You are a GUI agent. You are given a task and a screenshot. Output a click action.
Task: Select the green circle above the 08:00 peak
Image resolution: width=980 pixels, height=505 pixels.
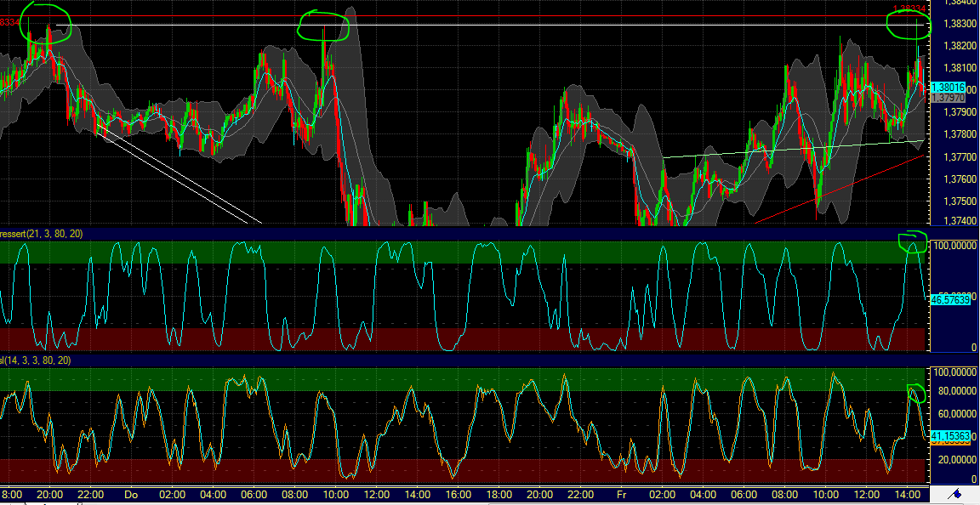click(x=324, y=26)
